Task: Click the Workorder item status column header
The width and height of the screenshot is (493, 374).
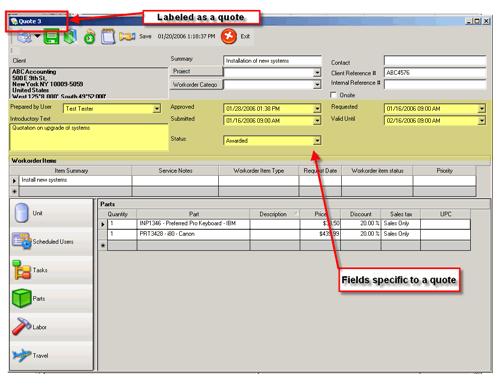Action: [x=377, y=171]
